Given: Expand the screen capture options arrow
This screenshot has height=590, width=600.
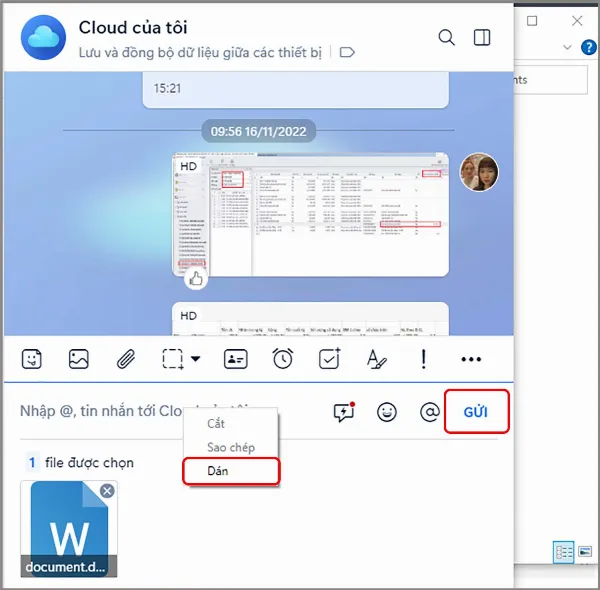Looking at the screenshot, I should [196, 359].
